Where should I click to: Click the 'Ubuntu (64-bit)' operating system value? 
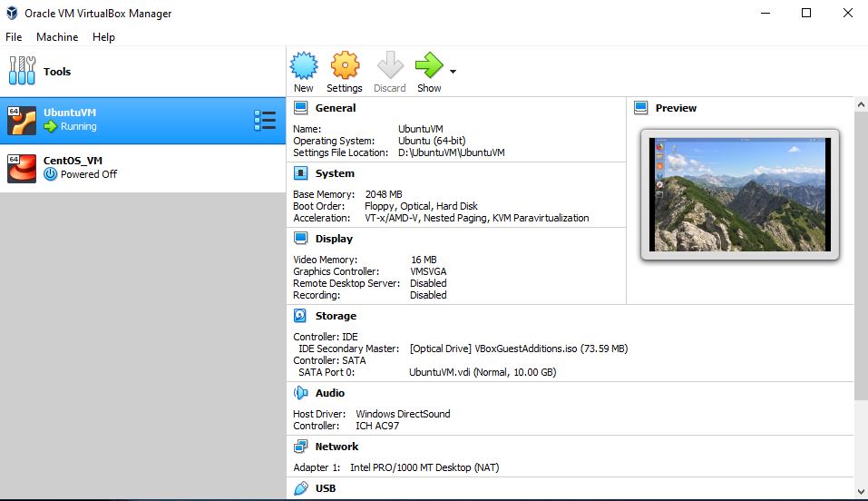[432, 141]
